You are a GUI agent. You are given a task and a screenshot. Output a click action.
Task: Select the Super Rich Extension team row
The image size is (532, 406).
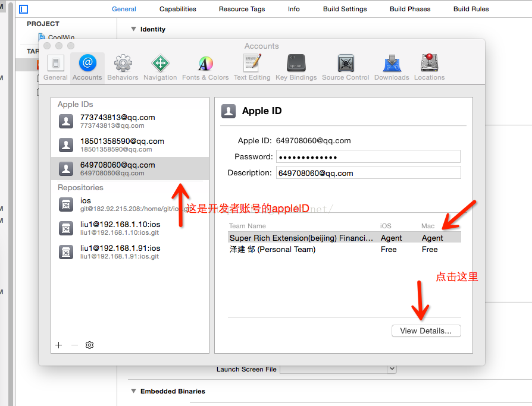(x=345, y=238)
